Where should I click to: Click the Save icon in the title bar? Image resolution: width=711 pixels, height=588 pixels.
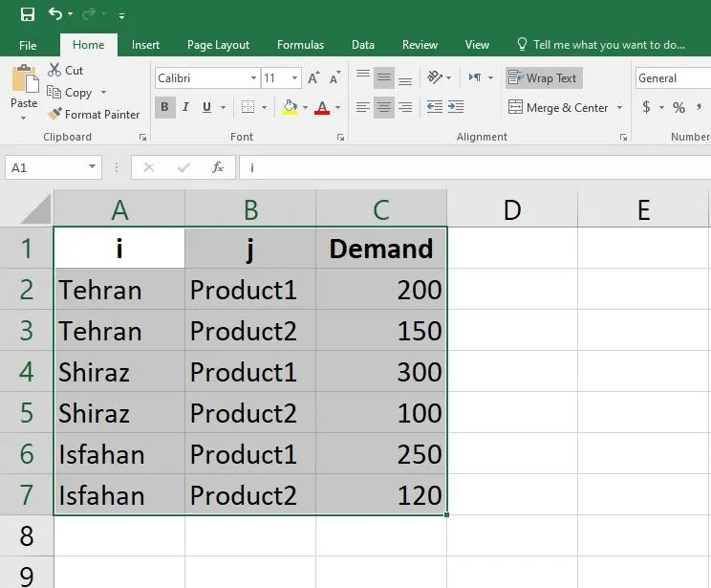(28, 14)
